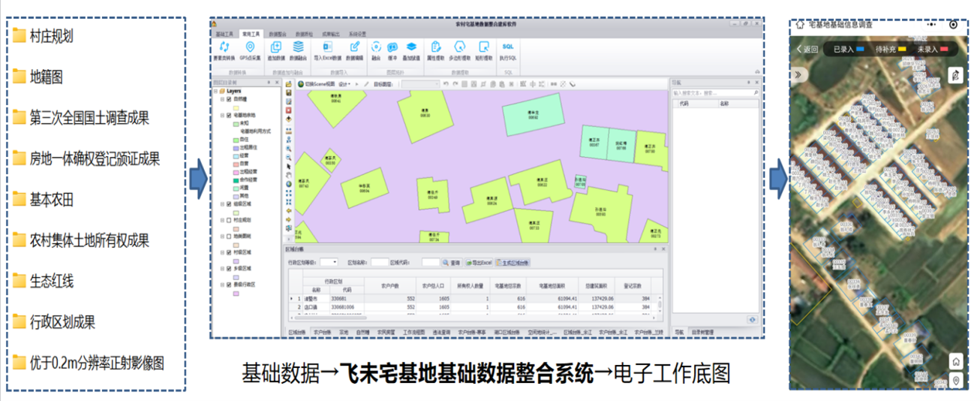Screen dimensions: 980x401
Task: Click the refresh icon under the 导航 panel
Action: click(752, 319)
